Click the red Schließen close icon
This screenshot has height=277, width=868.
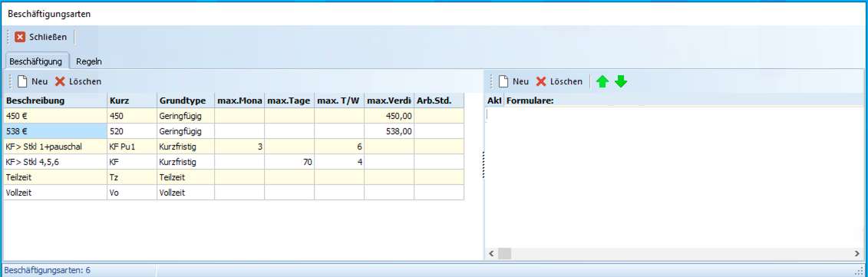point(20,37)
